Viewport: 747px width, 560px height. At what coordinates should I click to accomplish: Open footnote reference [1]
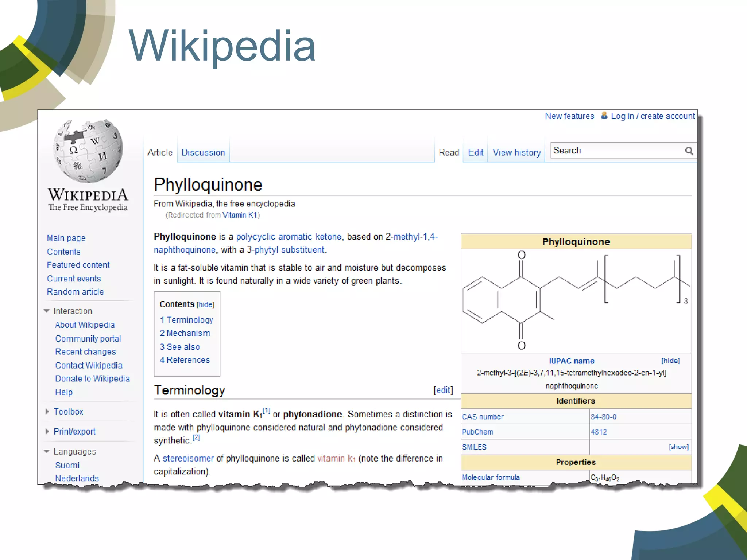click(267, 411)
